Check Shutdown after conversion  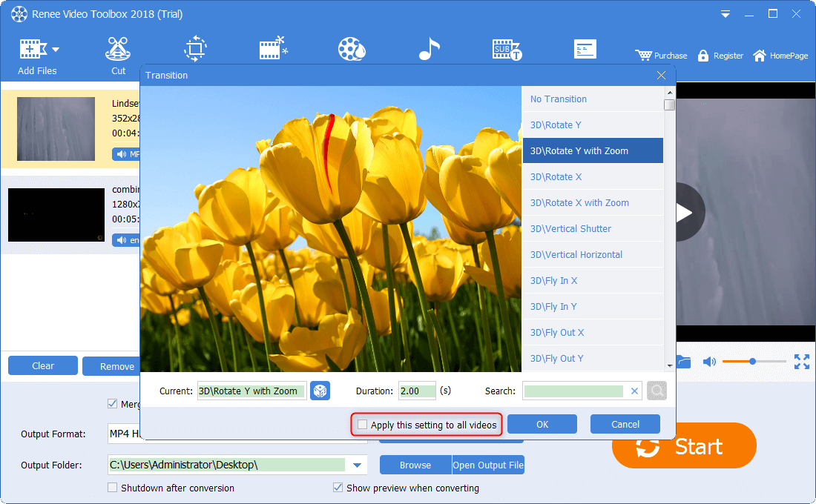(x=113, y=488)
